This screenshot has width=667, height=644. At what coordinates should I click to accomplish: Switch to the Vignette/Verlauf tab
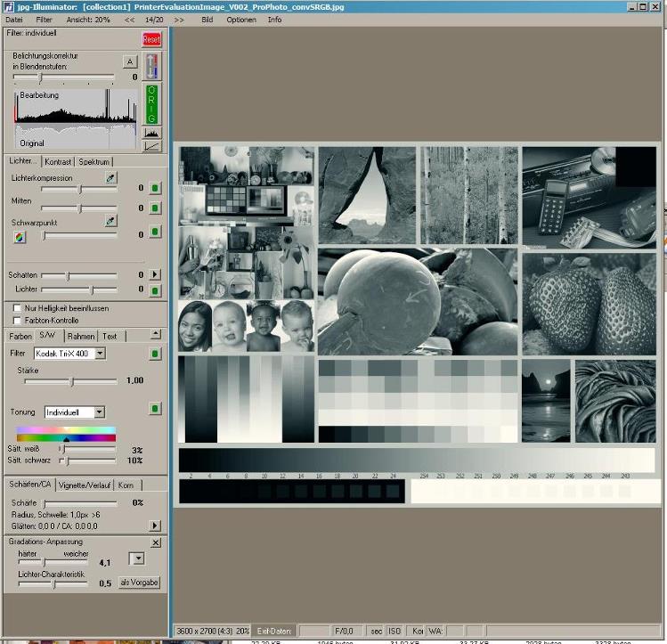[85, 485]
